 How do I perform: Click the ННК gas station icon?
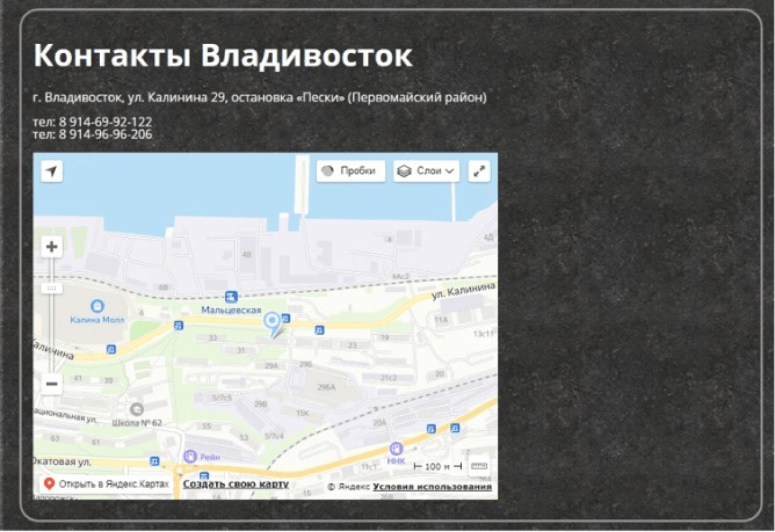[x=396, y=448]
